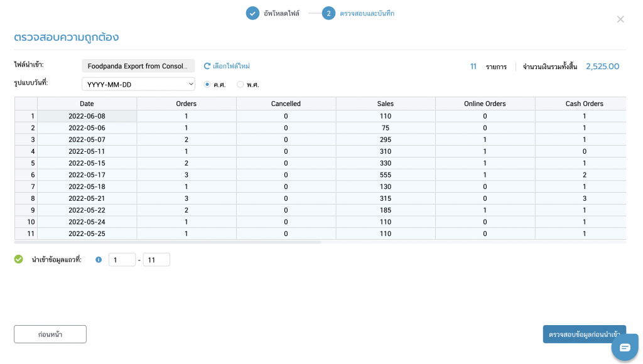Click the starting row input field
643x364 pixels.
click(122, 259)
